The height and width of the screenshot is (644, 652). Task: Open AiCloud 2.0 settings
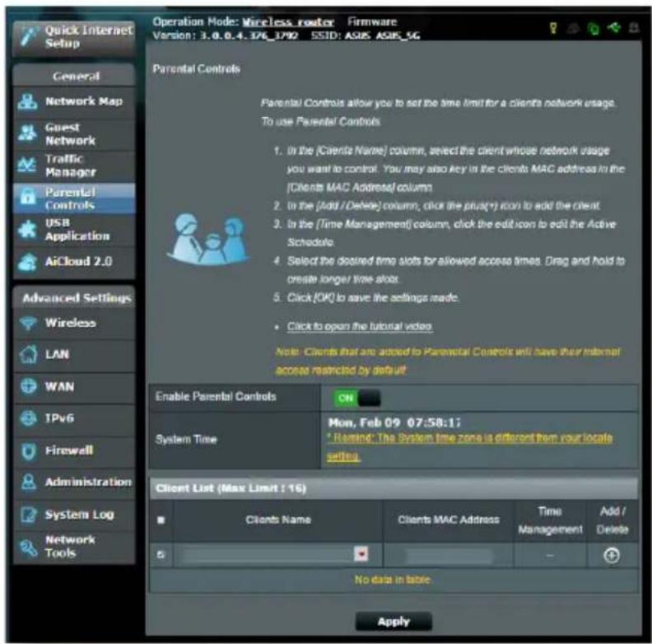[74, 262]
